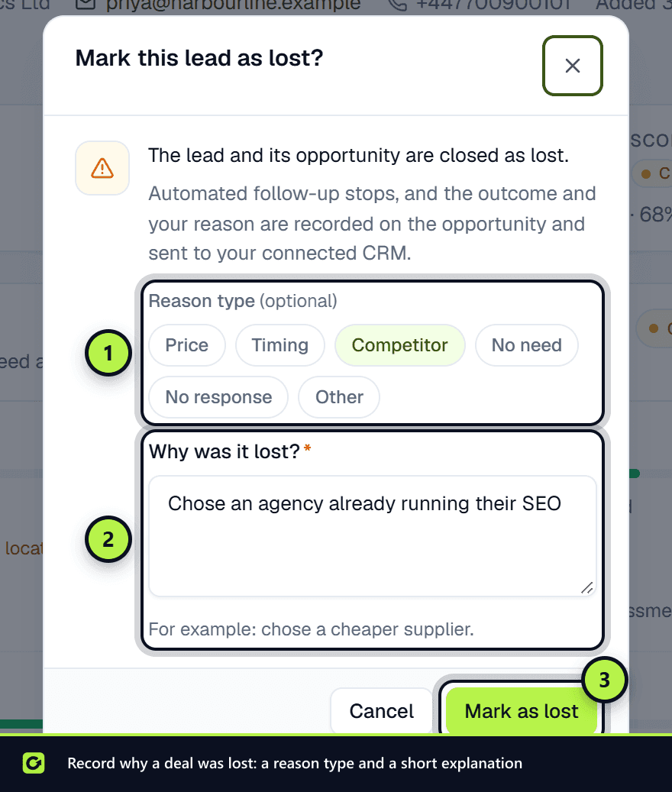This screenshot has height=792, width=672.
Task: Deselect the Competitor reason chip
Action: [400, 345]
